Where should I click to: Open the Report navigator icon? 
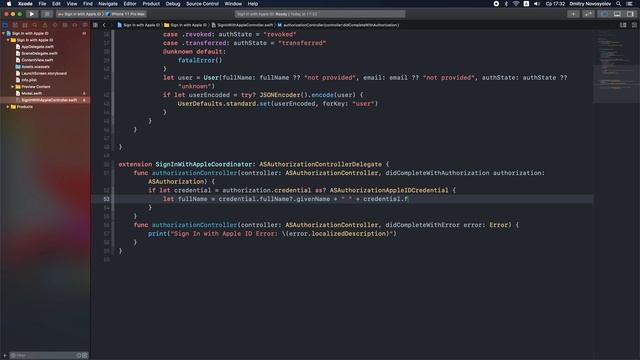pos(84,25)
